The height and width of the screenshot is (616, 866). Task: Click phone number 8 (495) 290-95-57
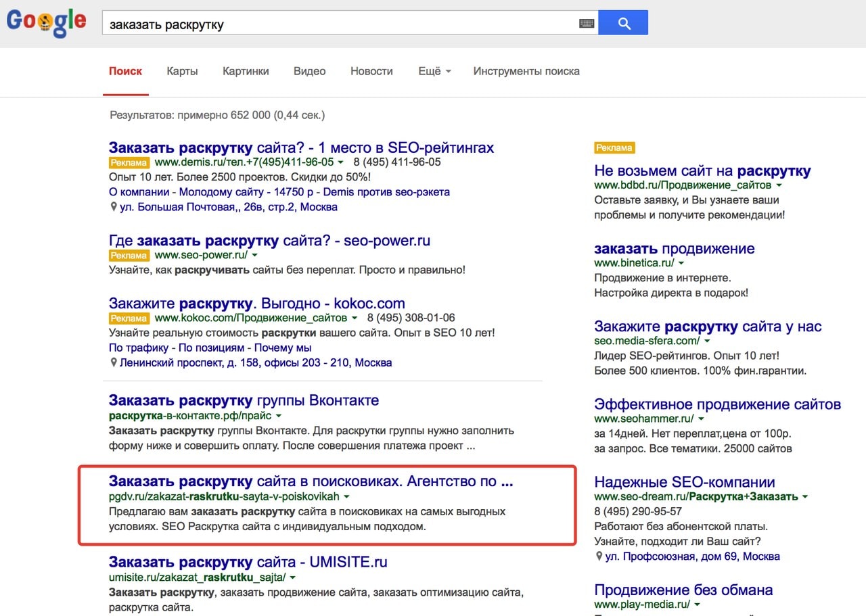click(x=638, y=512)
